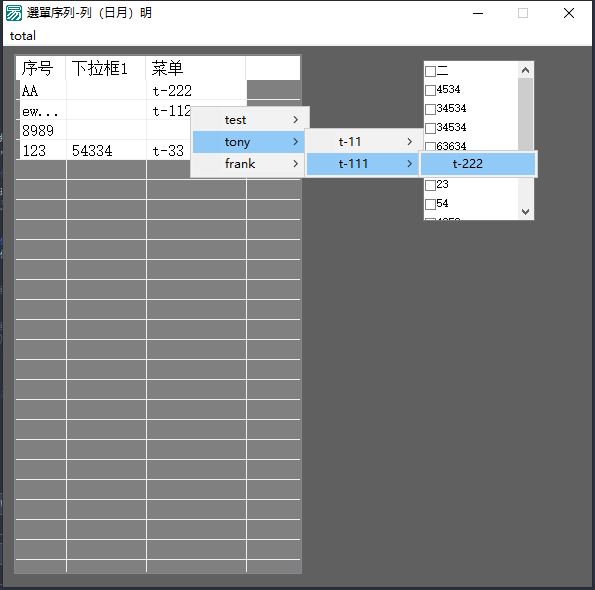
Task: Select the 8989 cell
Action: pyautogui.click(x=42, y=130)
